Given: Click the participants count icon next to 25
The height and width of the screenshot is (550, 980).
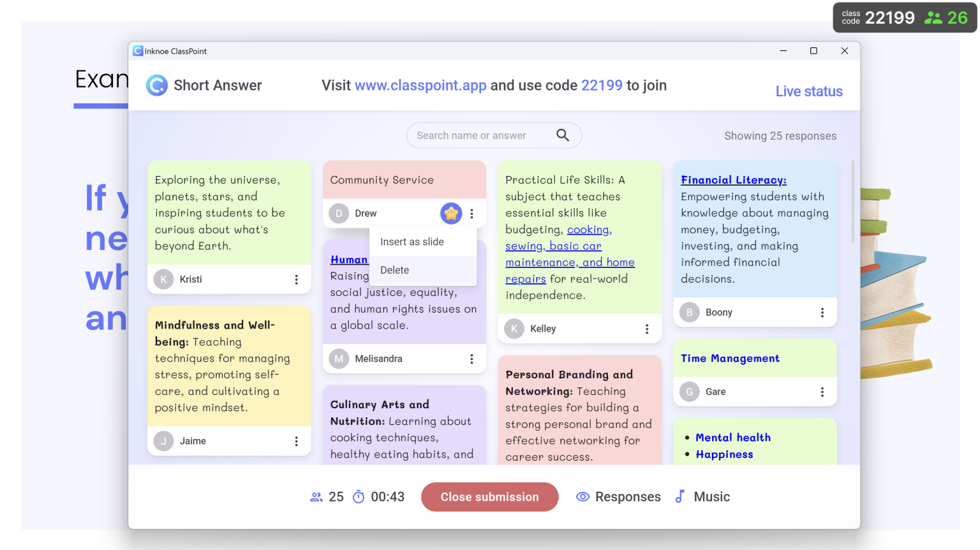Looking at the screenshot, I should (316, 496).
